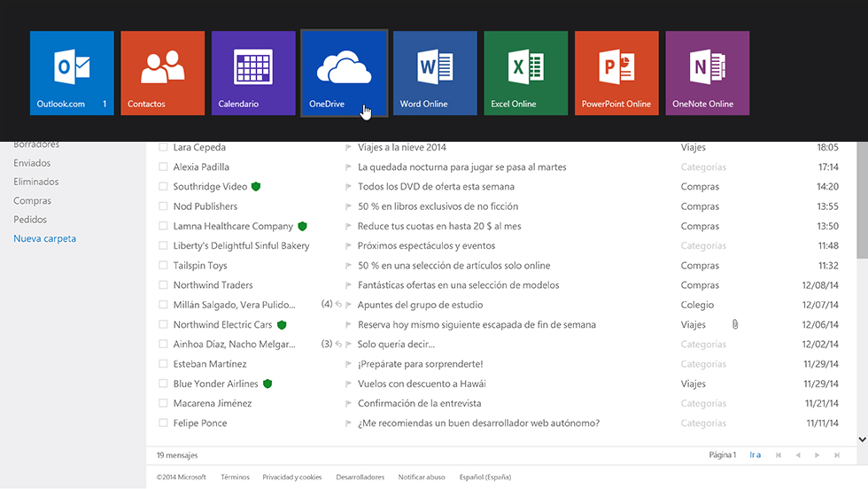The image size is (868, 489).
Task: Click green shield beside Blue Yonder Airlines
Action: click(x=267, y=384)
